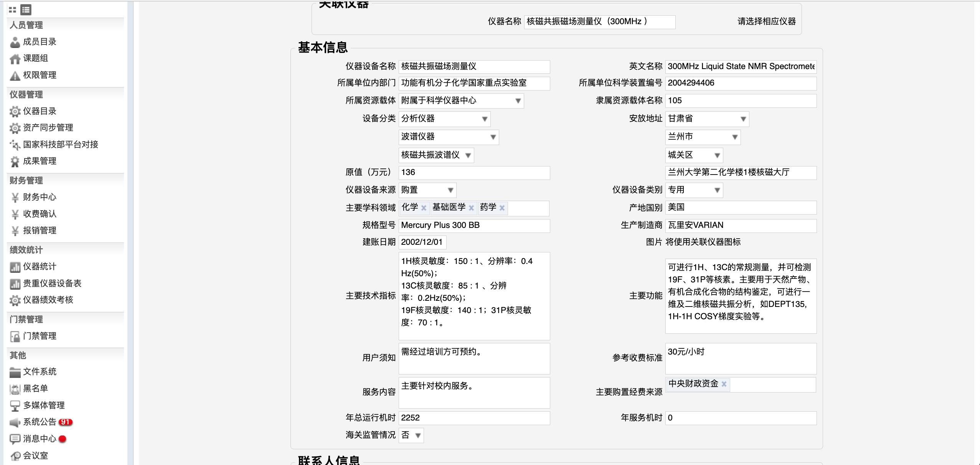Click the 参考收费标准 text area
980x465 pixels.
coord(741,359)
